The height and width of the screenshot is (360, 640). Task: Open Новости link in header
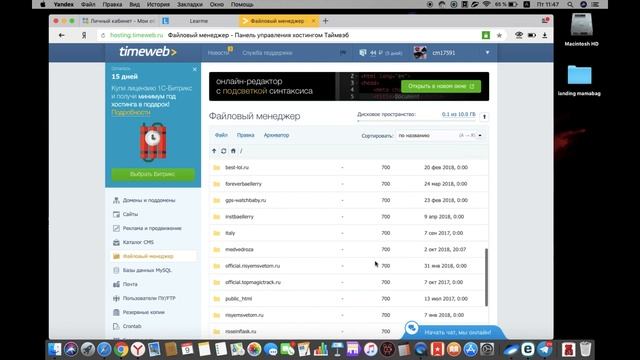218,53
